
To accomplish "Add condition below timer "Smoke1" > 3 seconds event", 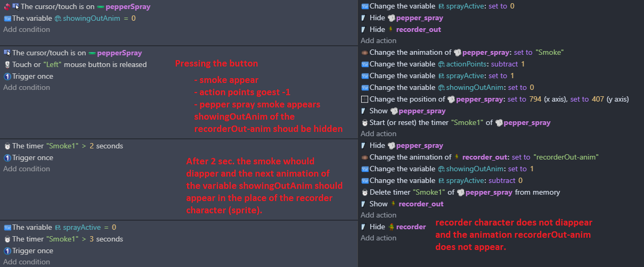I will click(27, 262).
